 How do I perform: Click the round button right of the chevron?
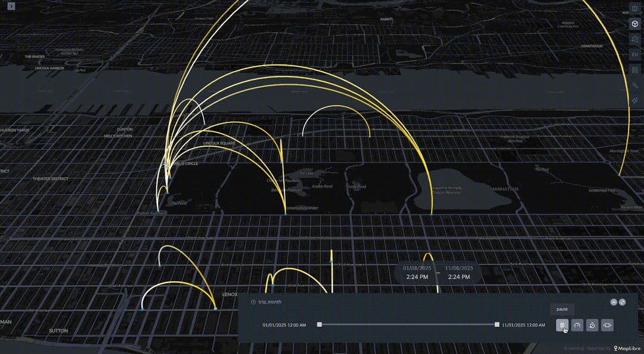tap(622, 302)
